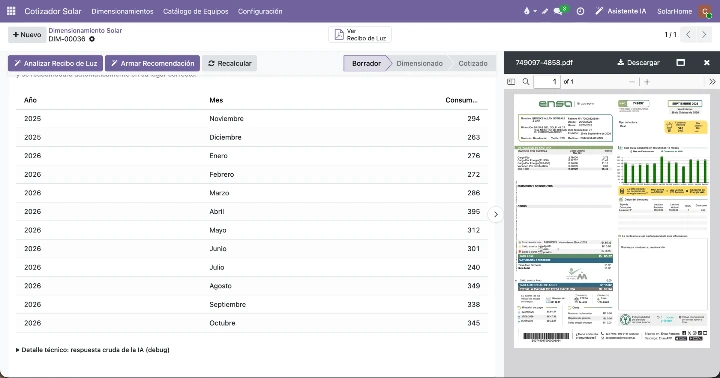This screenshot has width=720, height=378.
Task: Click consumption value 294
Action: point(473,118)
